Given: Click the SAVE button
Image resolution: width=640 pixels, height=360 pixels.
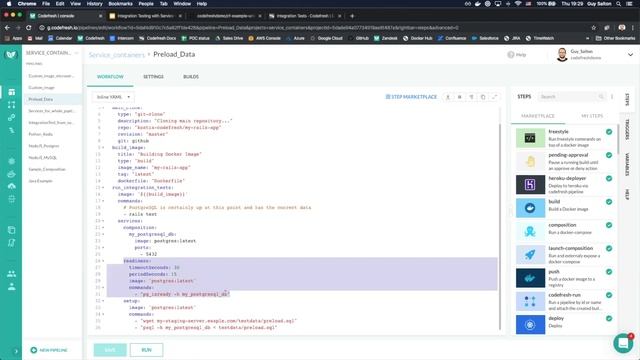Looking at the screenshot, I should [110, 350].
